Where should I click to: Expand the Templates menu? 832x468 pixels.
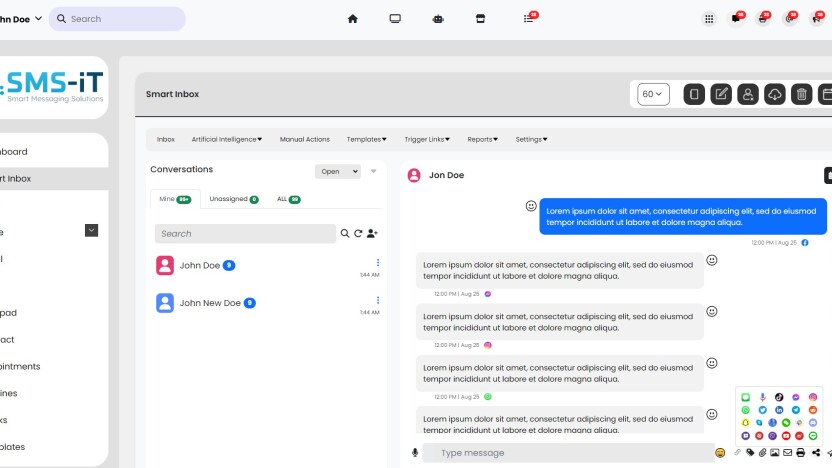(x=367, y=140)
